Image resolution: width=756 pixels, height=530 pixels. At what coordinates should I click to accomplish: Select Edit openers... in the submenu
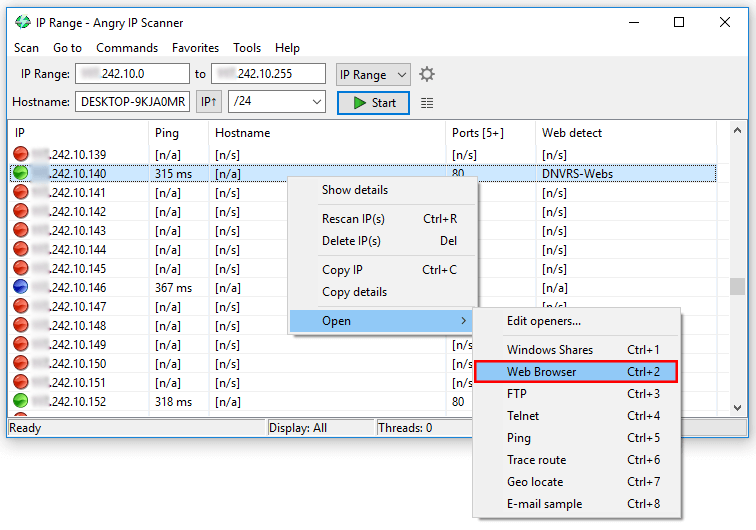[543, 321]
